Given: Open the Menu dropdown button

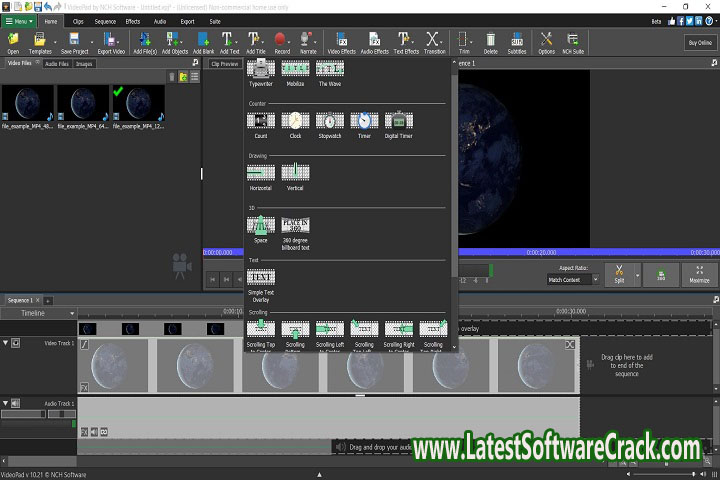Looking at the screenshot, I should point(19,21).
